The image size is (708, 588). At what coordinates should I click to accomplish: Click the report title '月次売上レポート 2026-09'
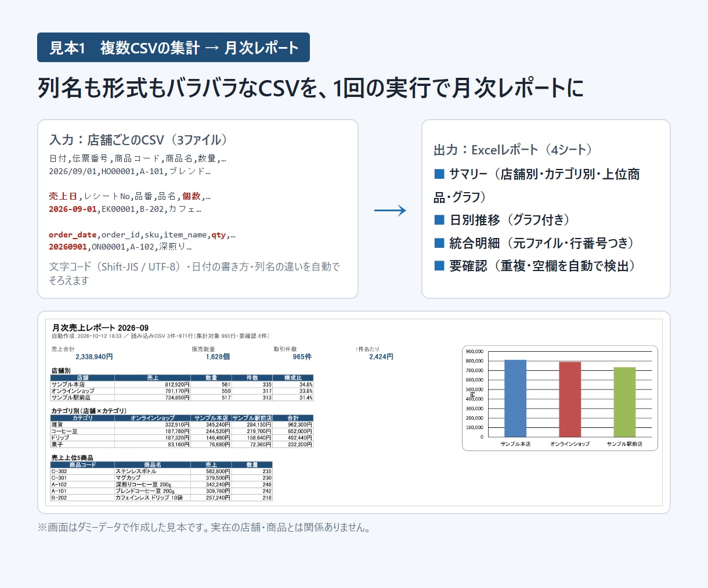(100, 328)
